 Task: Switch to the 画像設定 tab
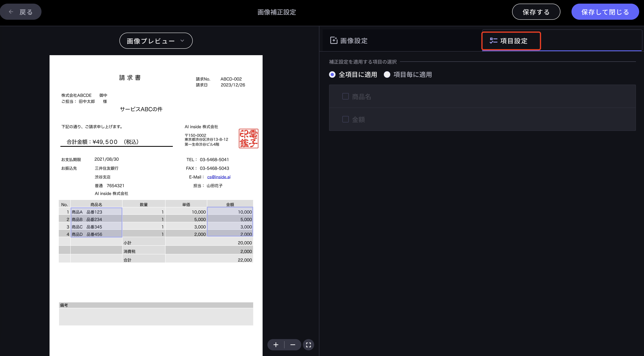[354, 40]
